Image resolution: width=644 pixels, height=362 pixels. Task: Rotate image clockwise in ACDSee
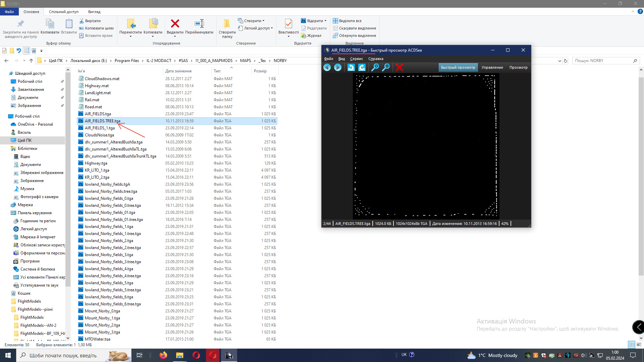tap(362, 67)
